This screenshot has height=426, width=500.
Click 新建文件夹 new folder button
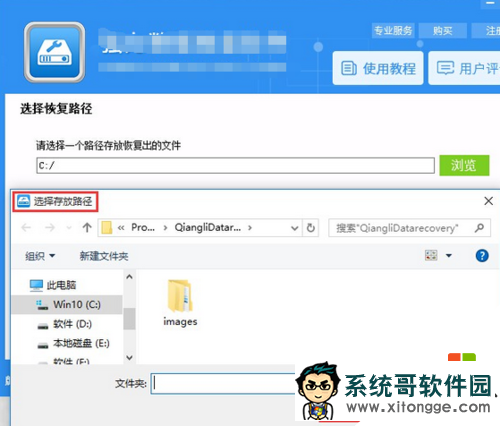point(104,256)
